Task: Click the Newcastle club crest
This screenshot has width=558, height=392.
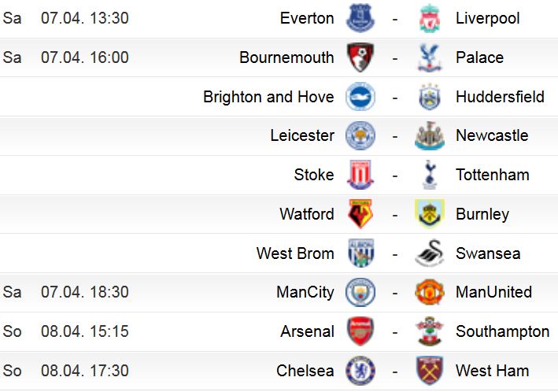Action: (430, 135)
